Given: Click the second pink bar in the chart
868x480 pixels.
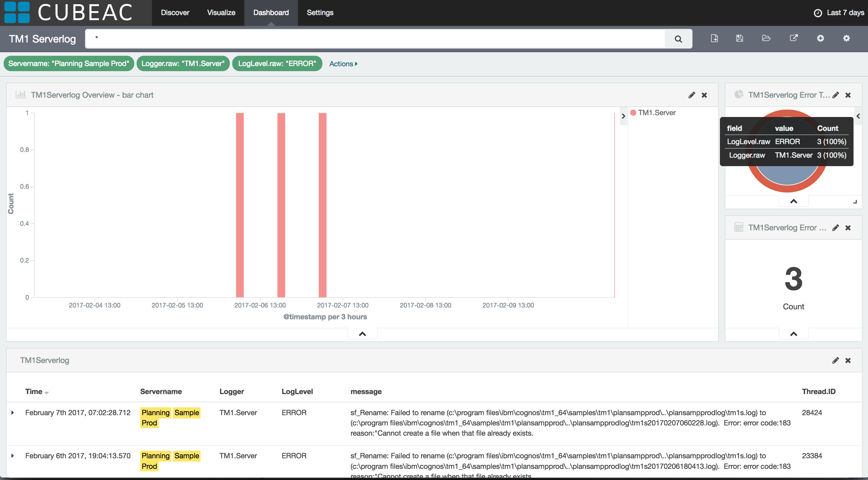Looking at the screenshot, I should [281, 205].
